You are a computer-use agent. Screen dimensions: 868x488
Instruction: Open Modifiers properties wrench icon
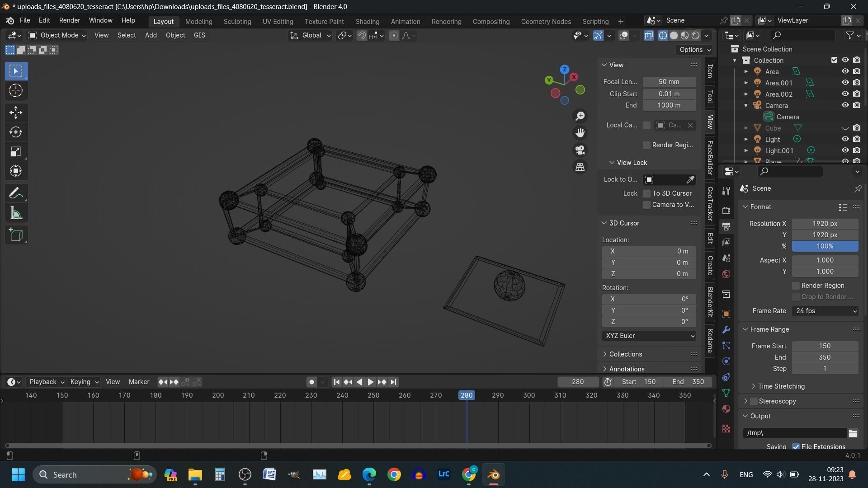point(726,329)
